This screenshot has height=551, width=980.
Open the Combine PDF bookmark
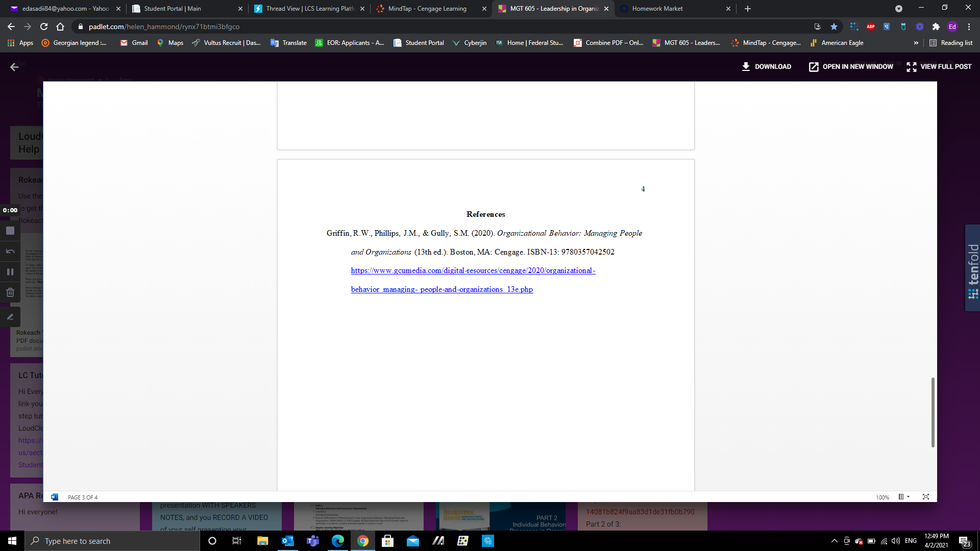coord(608,43)
